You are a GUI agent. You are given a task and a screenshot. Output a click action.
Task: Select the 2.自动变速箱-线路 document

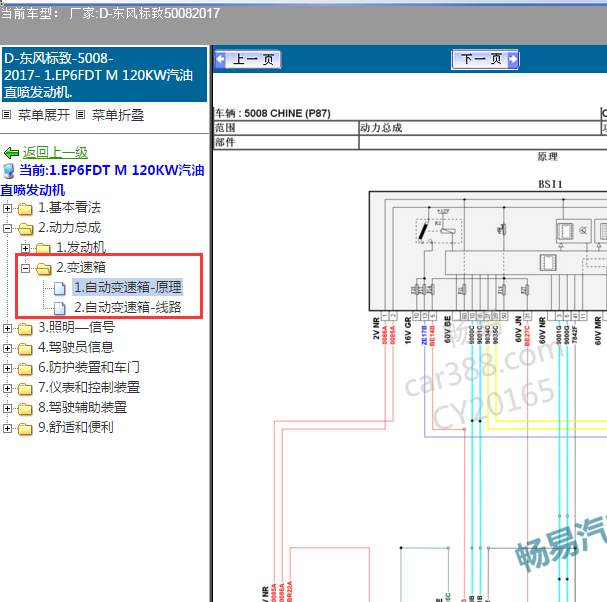(x=127, y=308)
